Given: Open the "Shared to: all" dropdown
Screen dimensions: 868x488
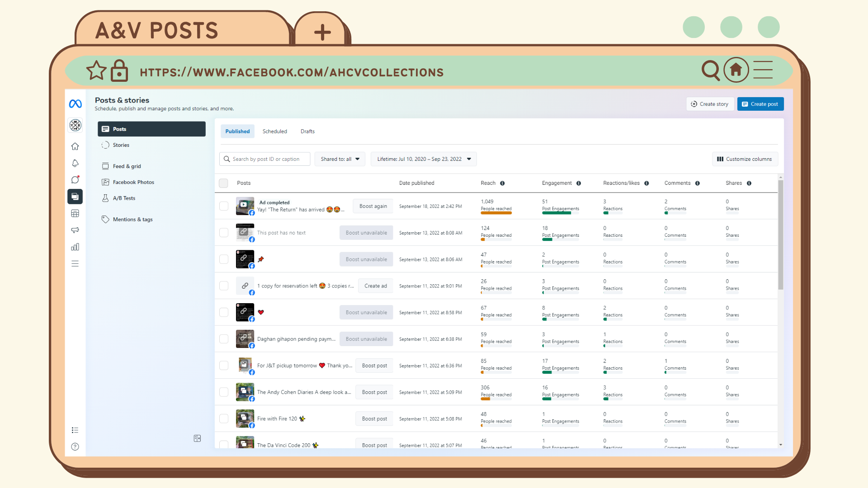Looking at the screenshot, I should tap(340, 159).
